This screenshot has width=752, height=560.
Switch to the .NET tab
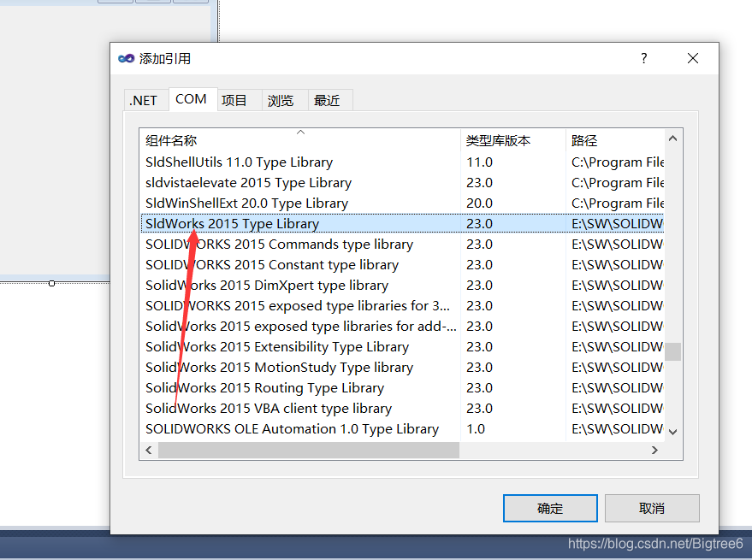(x=145, y=100)
